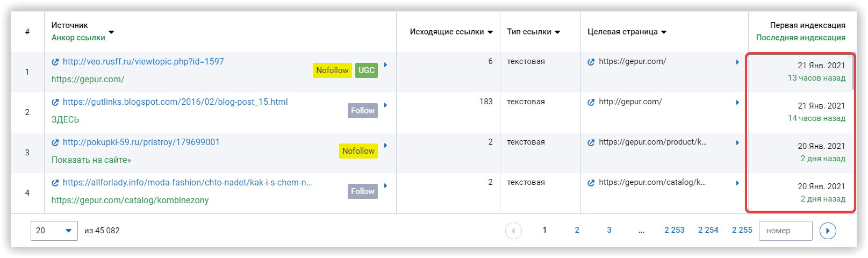Image resolution: width=868 pixels, height=258 pixels.
Task: Click Follow tag in gutlinks.blogspot row
Action: (363, 111)
